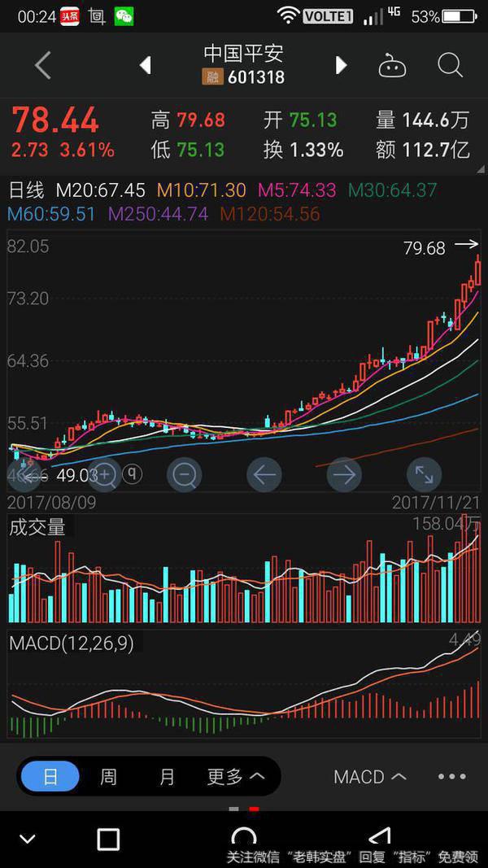
Task: Select the weekly 周 period tab
Action: (108, 777)
